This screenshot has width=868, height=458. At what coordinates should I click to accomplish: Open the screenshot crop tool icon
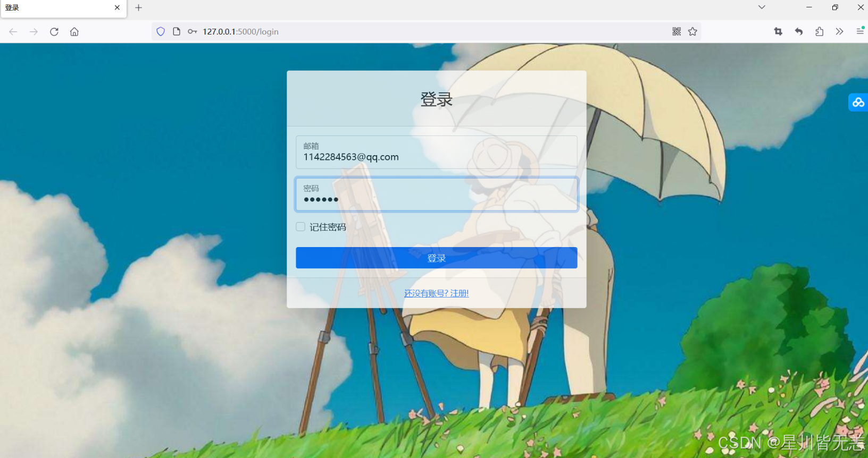click(x=778, y=32)
